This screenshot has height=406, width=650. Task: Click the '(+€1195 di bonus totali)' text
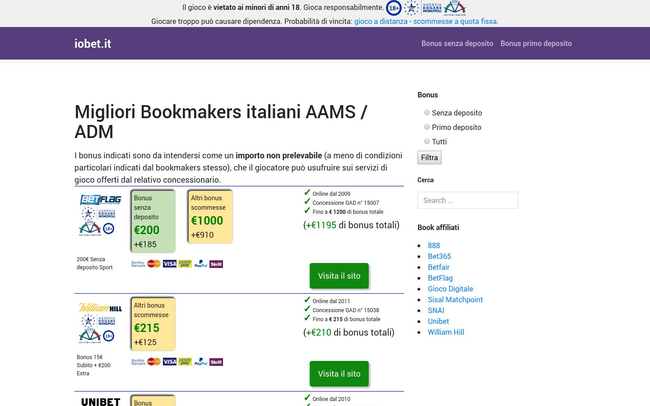click(352, 225)
